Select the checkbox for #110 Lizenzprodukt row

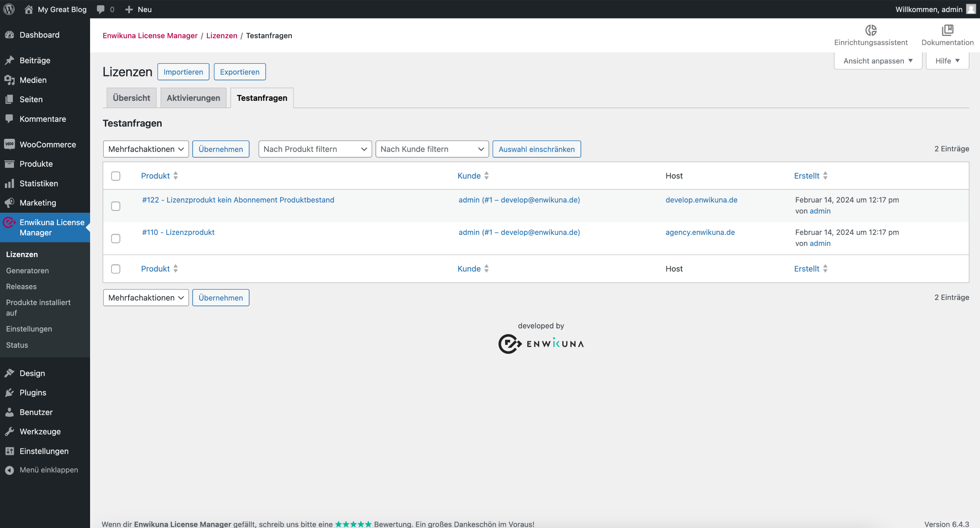point(116,238)
